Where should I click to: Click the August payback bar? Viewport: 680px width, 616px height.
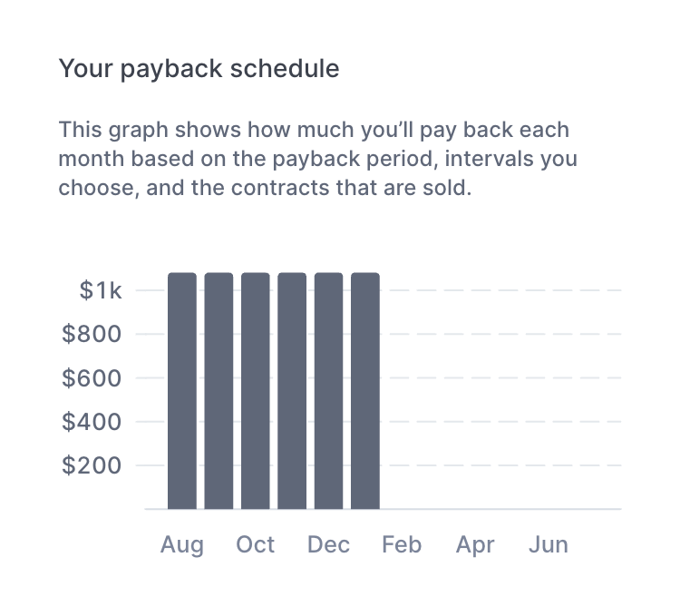click(x=182, y=390)
